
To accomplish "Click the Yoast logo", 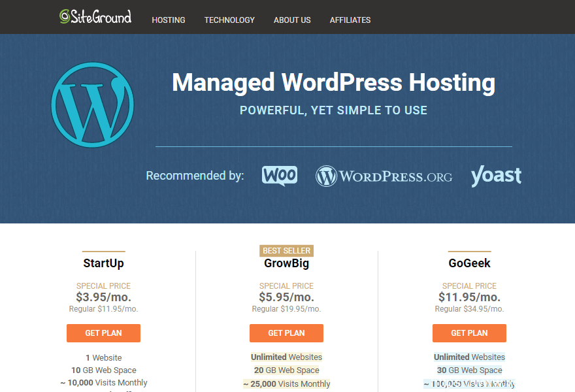I will (496, 175).
